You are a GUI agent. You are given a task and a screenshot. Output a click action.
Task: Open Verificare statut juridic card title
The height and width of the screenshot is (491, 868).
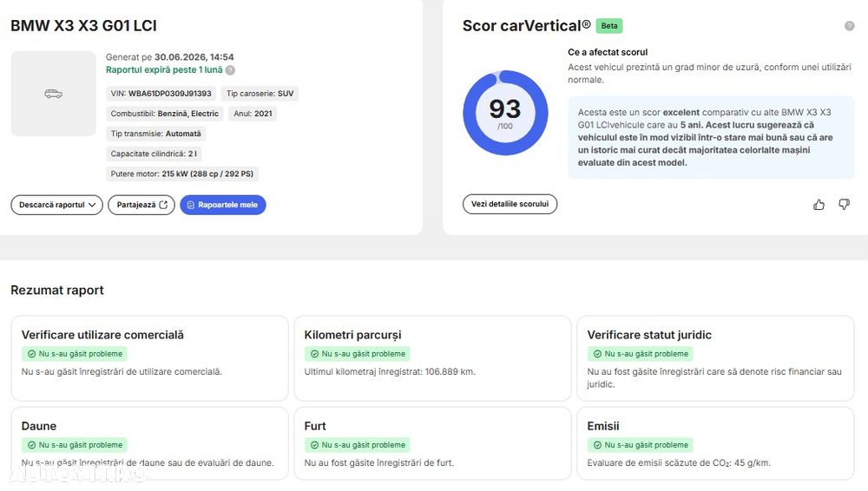[x=648, y=335]
